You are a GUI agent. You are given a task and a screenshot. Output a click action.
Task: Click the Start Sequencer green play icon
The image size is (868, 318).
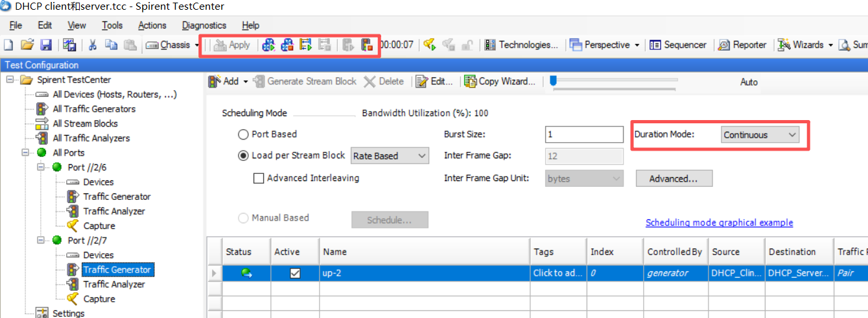306,45
